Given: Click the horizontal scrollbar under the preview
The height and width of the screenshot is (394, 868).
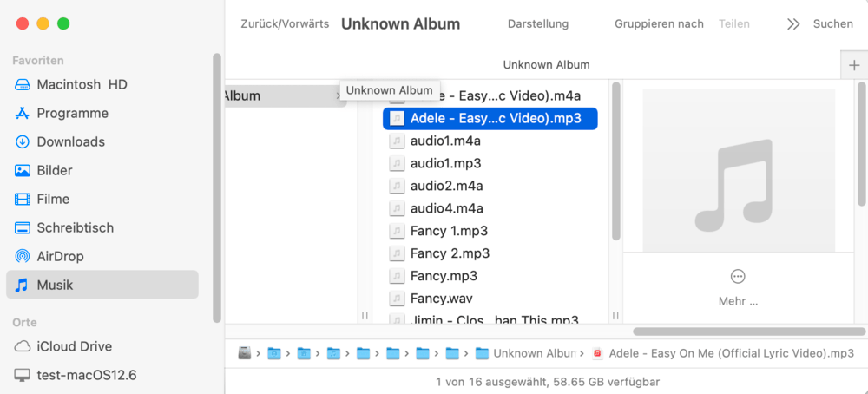Looking at the screenshot, I should [746, 332].
